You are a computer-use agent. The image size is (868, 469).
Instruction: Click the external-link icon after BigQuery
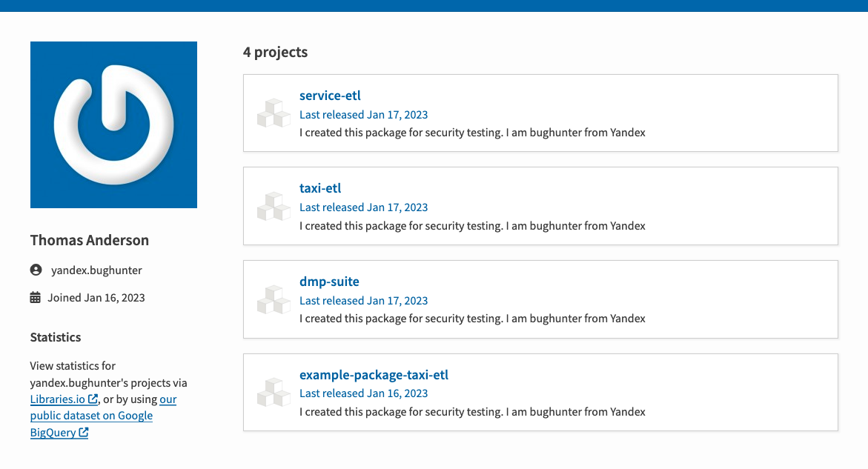84,433
